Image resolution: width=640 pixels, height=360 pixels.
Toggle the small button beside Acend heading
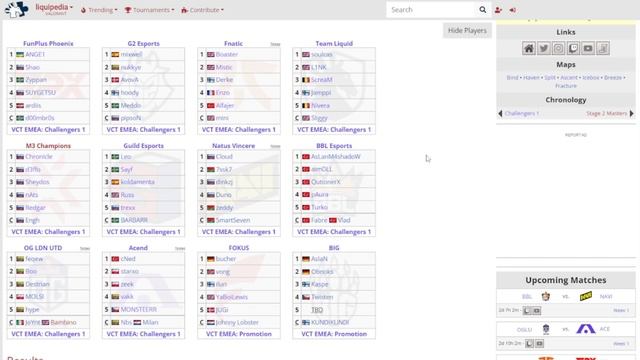[180, 248]
